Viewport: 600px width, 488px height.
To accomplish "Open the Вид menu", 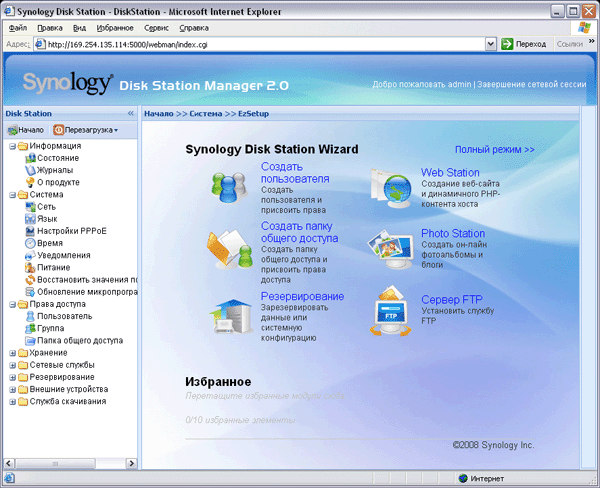I will click(79, 28).
